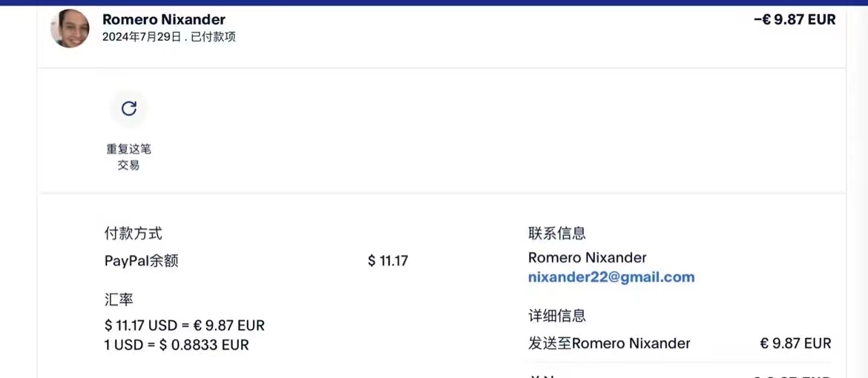This screenshot has height=378, width=868.
Task: Click the 付款方式 section heading
Action: coord(134,233)
